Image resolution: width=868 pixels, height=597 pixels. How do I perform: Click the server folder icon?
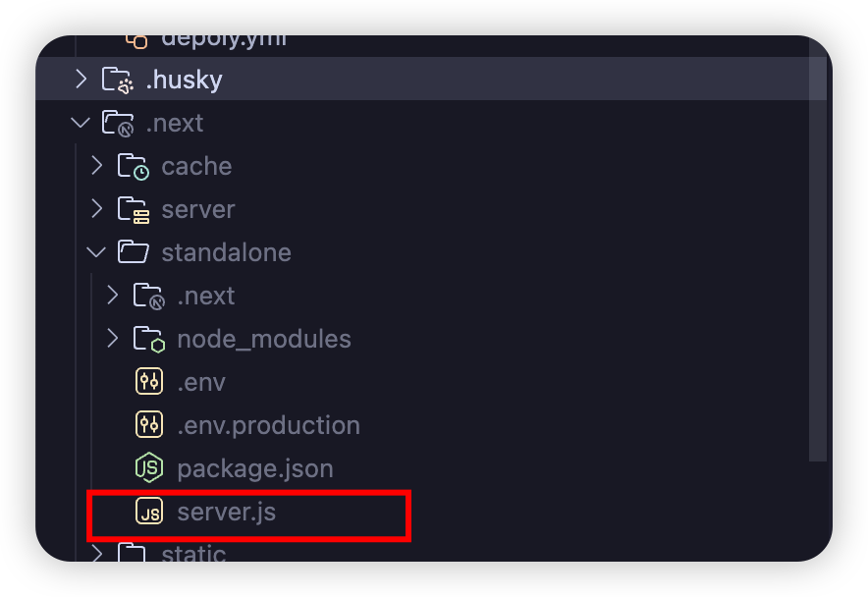133,209
